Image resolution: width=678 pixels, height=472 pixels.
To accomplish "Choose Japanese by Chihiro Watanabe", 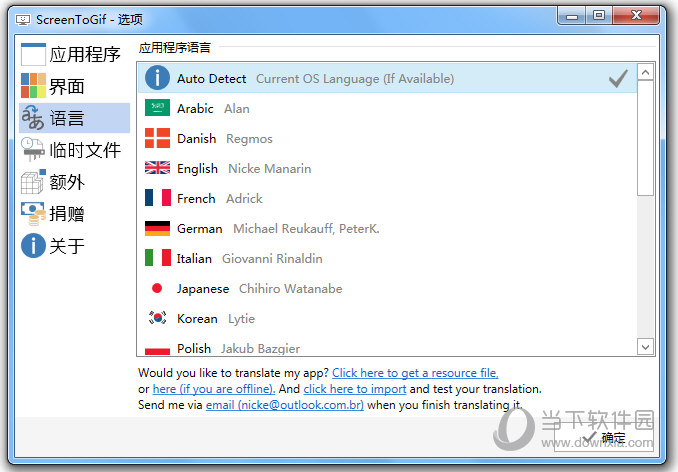I will click(387, 288).
